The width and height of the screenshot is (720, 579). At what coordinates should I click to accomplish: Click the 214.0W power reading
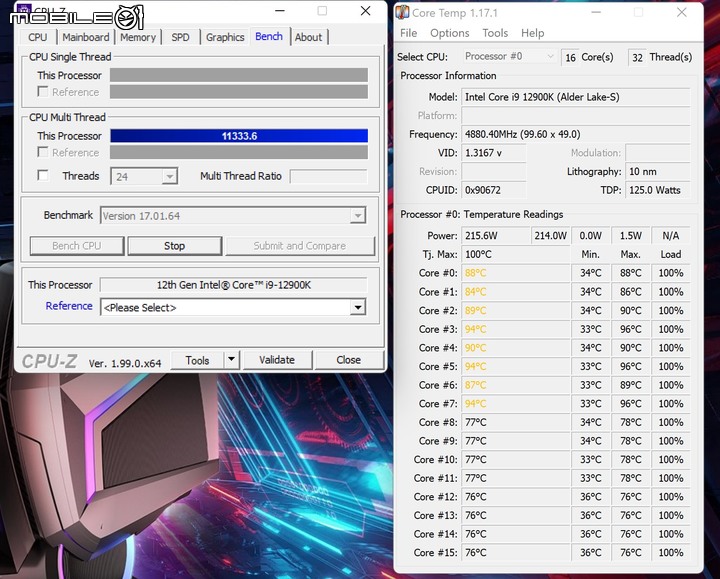click(x=550, y=236)
